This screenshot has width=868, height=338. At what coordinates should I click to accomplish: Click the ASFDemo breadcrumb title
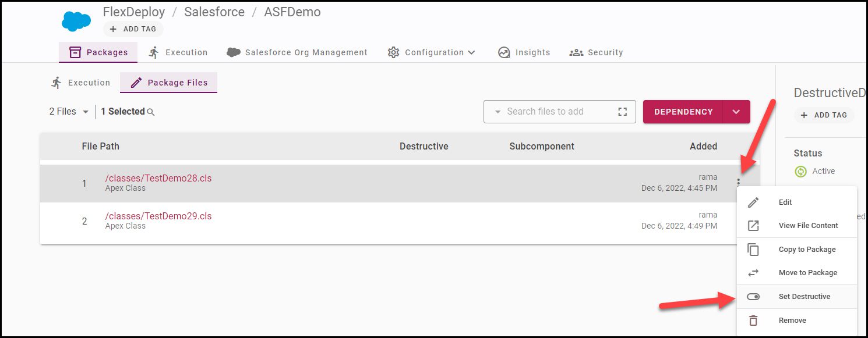[x=292, y=12]
